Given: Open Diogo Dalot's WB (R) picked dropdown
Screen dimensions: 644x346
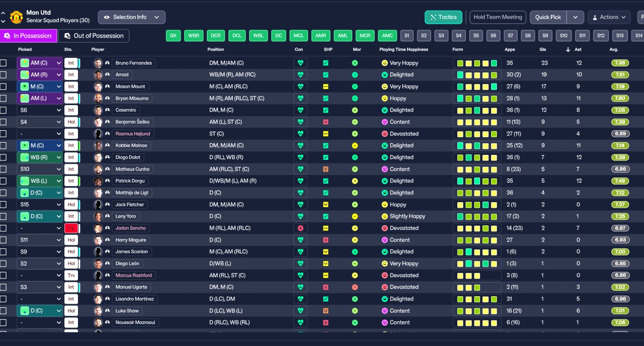Looking at the screenshot, I should [x=40, y=157].
